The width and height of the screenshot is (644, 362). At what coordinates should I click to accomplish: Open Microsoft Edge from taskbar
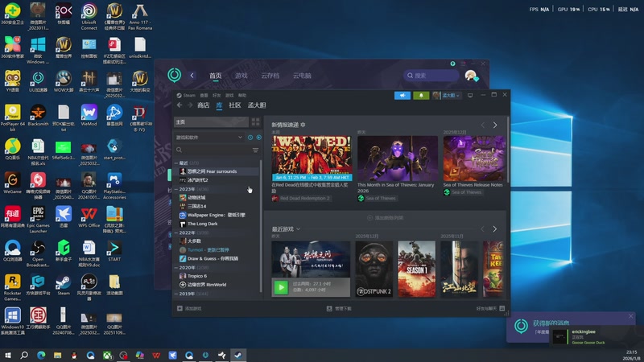point(41,355)
